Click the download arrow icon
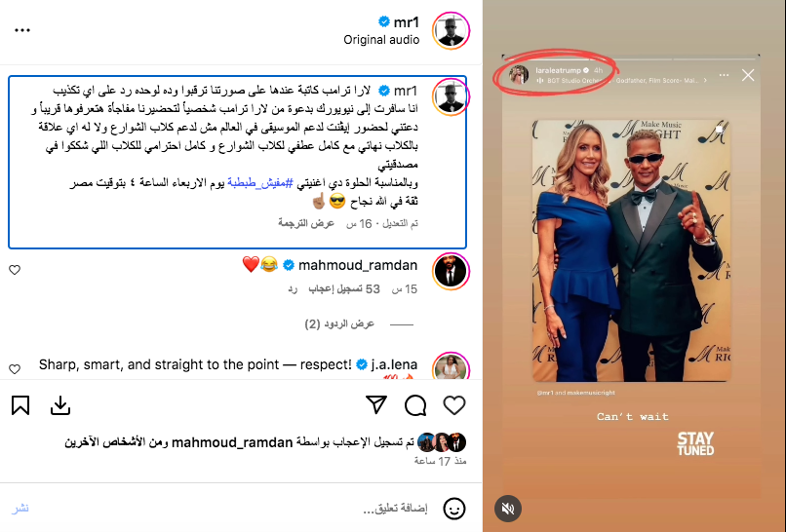Viewport: 786px width, 532px height. tap(60, 405)
